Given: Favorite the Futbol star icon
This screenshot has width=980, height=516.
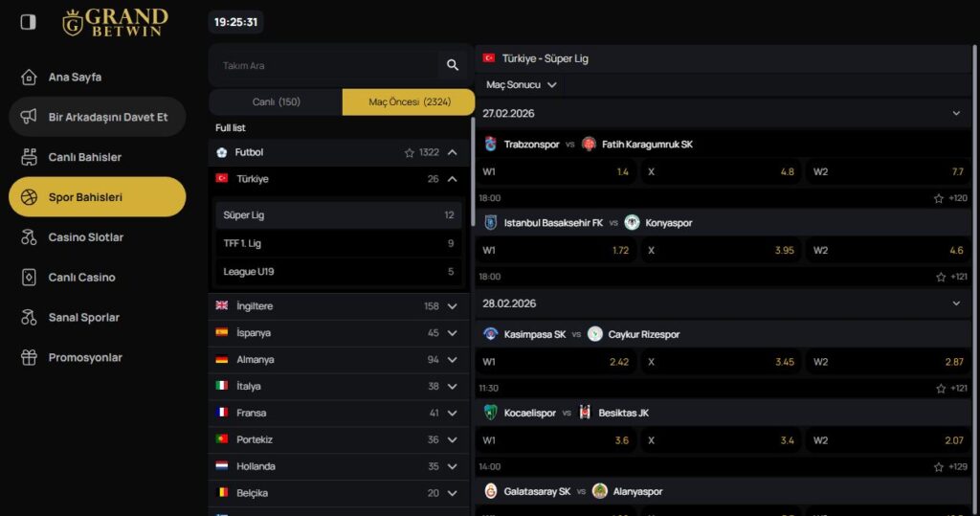Looking at the screenshot, I should point(410,152).
